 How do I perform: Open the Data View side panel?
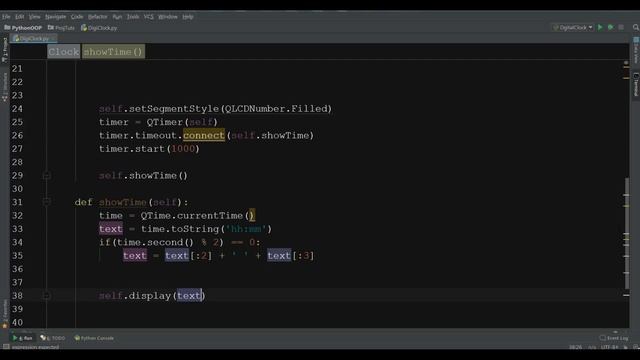pyautogui.click(x=636, y=50)
